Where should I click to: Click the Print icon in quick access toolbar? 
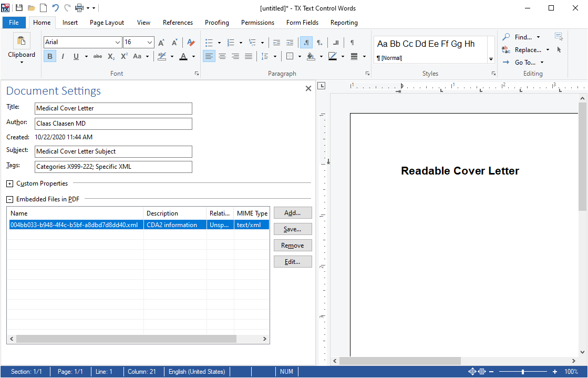click(79, 8)
